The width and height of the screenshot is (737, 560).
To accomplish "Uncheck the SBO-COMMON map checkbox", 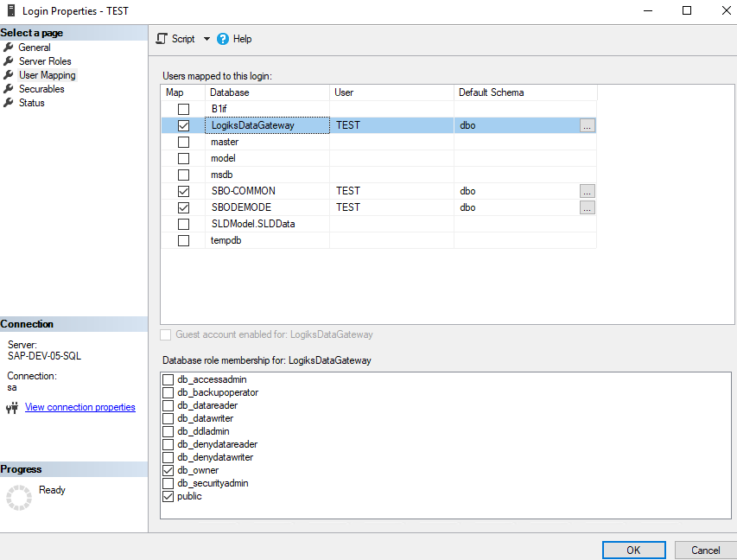I will click(183, 191).
